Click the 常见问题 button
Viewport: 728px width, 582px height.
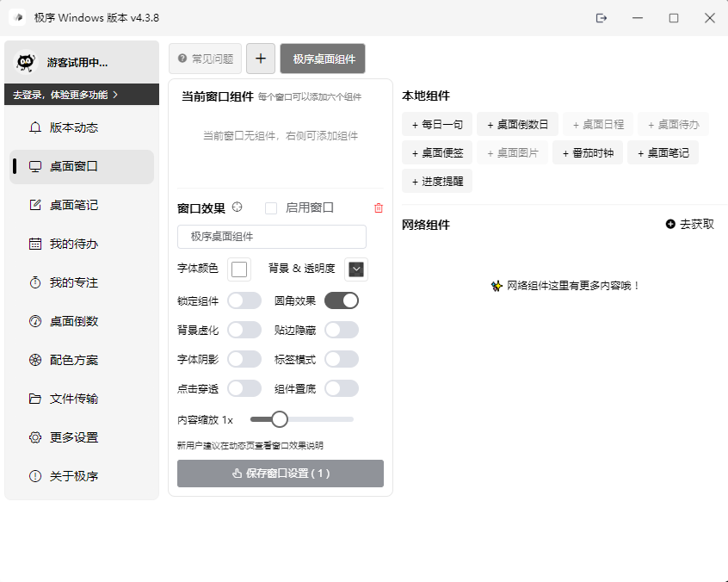[205, 59]
